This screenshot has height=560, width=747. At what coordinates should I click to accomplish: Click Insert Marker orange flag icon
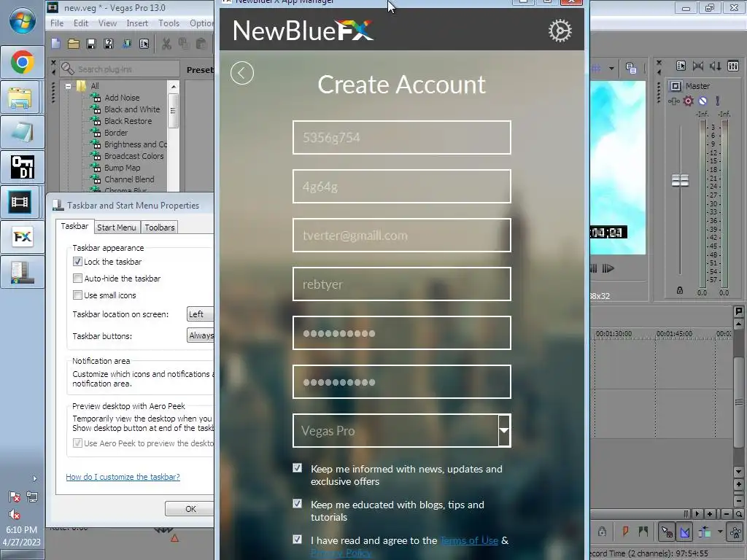(x=625, y=531)
